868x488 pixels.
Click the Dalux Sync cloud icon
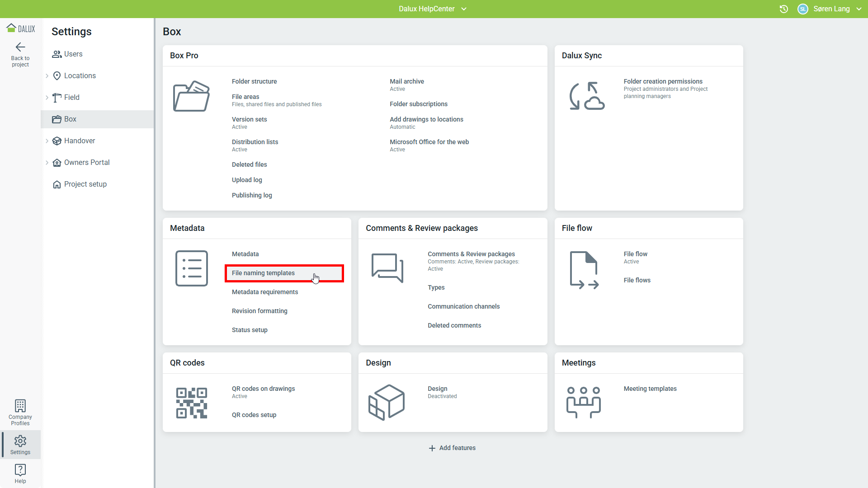click(586, 96)
